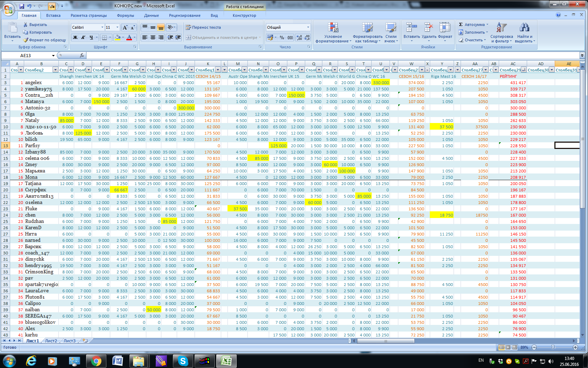Switch to the Формулы ribbon tab
Viewport: 588px width, 368px height.
pos(125,15)
